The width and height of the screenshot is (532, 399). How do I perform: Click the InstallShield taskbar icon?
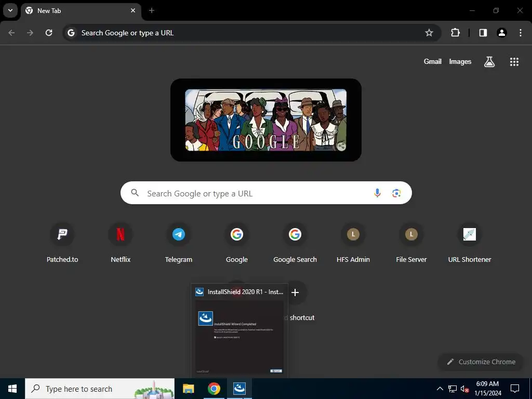tap(239, 389)
